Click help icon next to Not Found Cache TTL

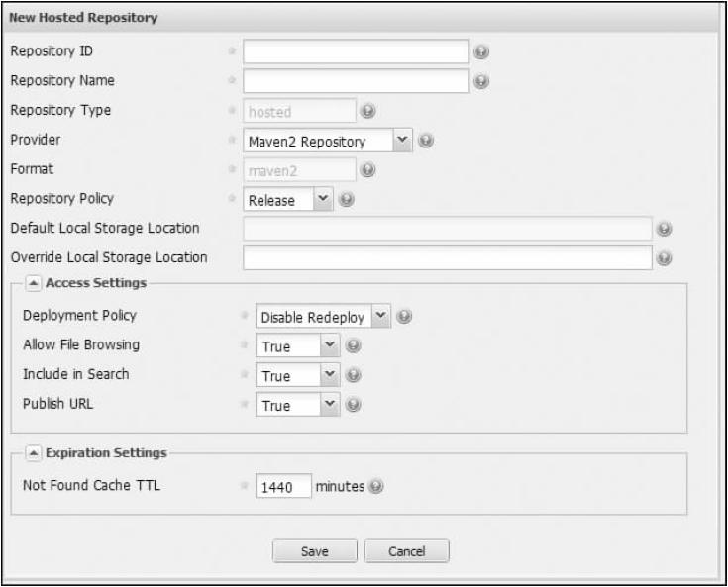pos(375,485)
